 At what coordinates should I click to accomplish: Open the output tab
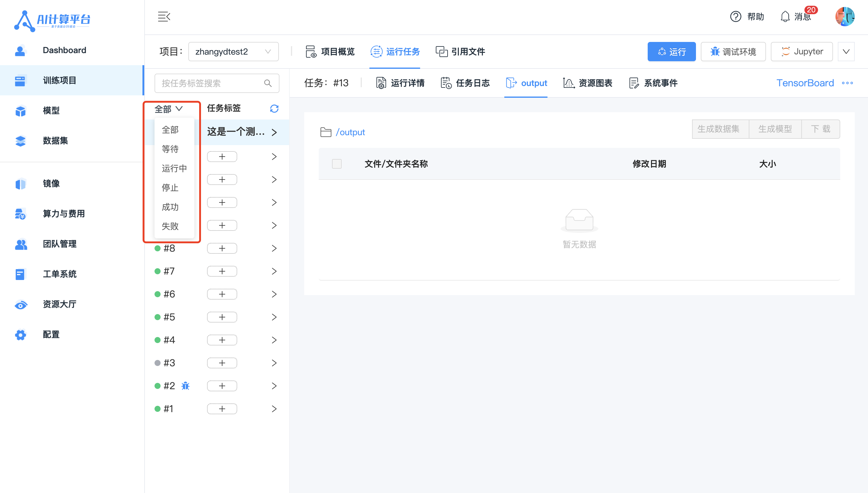point(526,83)
